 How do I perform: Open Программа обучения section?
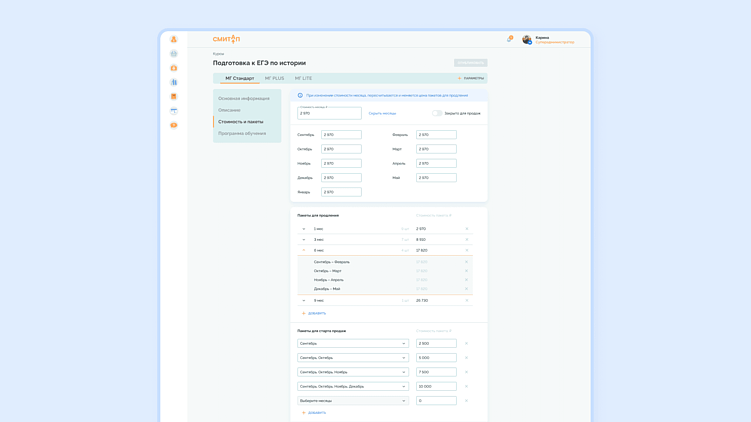[242, 134]
